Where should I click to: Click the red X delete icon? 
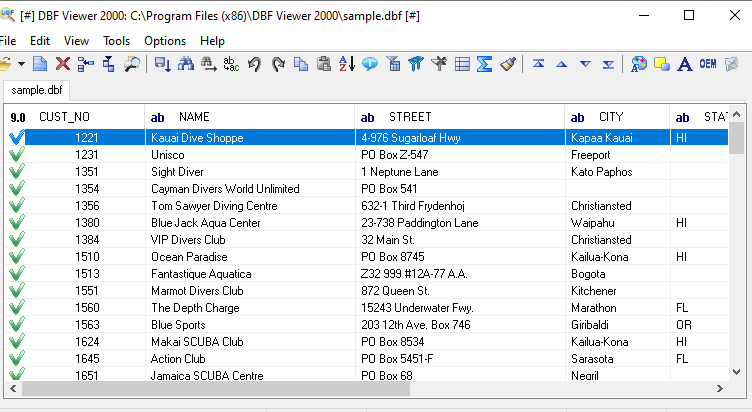tap(63, 64)
